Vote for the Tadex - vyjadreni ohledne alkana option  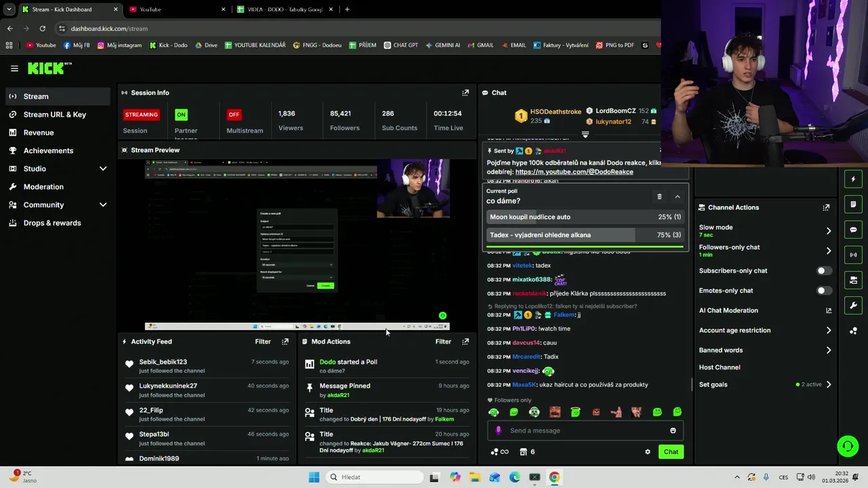[x=585, y=235]
